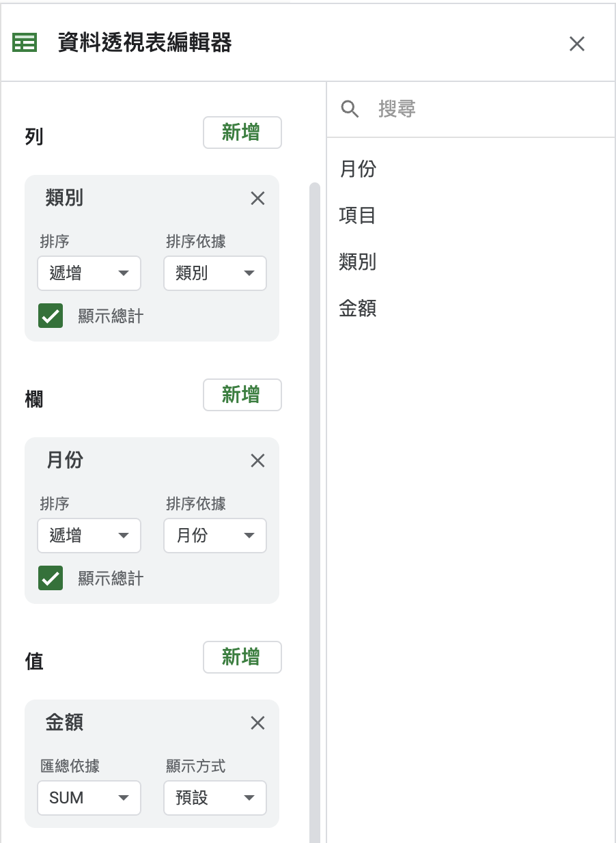The width and height of the screenshot is (616, 843).
Task: Open the 顯示方式 預設 dropdown
Action: [x=214, y=797]
